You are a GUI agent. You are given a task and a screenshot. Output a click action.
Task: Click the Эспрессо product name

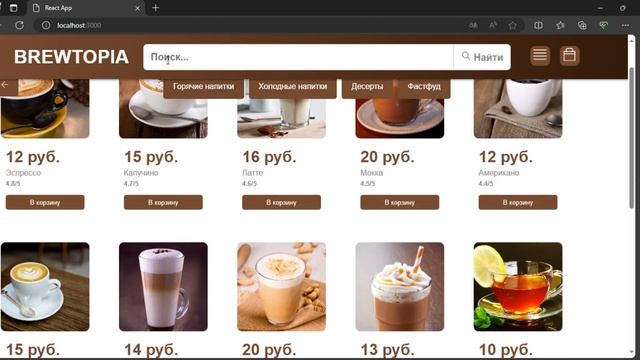[x=23, y=173]
